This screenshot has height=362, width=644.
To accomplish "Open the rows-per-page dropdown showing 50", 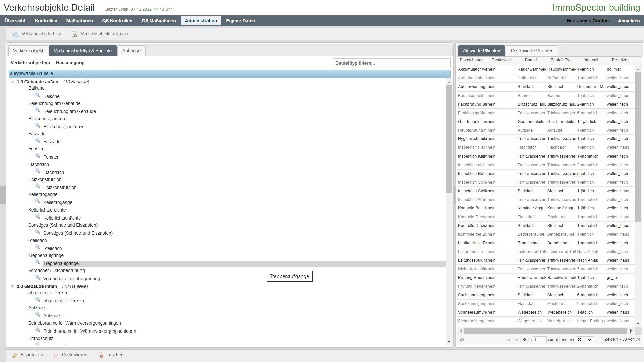I will click(585, 340).
